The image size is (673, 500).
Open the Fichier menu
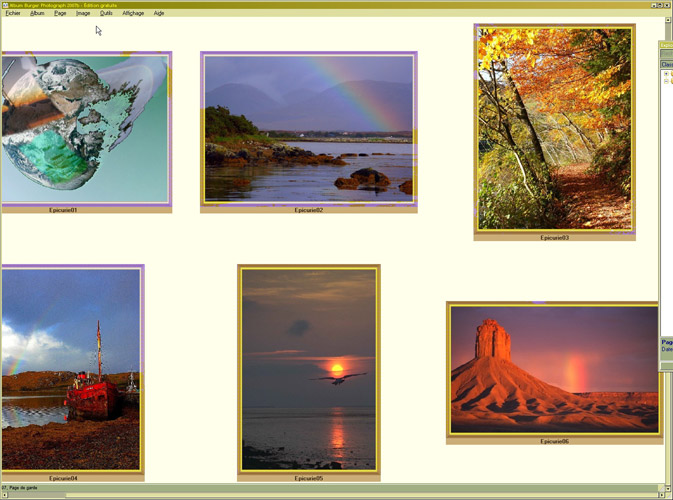pos(13,13)
